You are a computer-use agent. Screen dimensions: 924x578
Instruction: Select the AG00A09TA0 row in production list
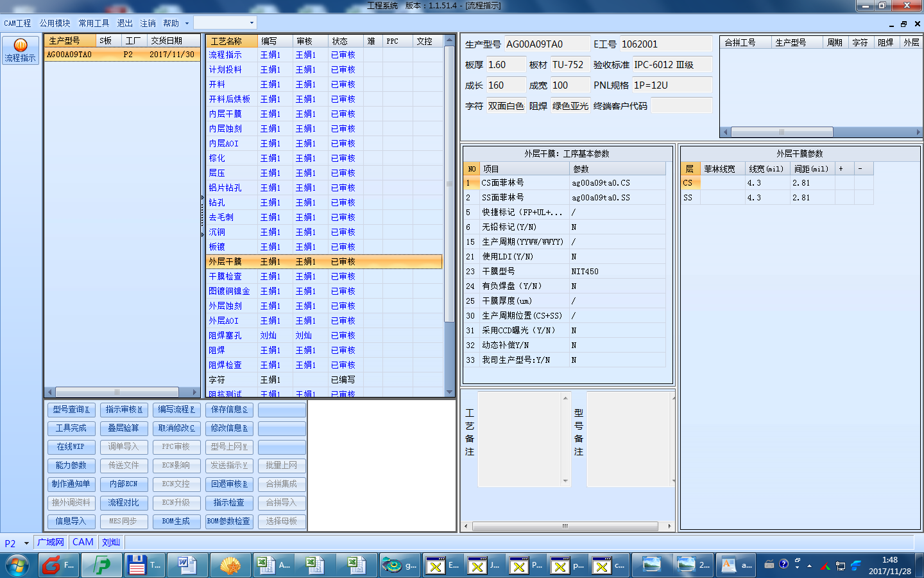click(122, 55)
